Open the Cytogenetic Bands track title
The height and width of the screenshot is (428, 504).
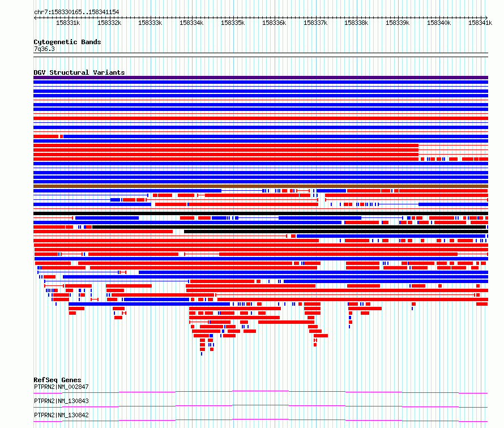(x=67, y=42)
